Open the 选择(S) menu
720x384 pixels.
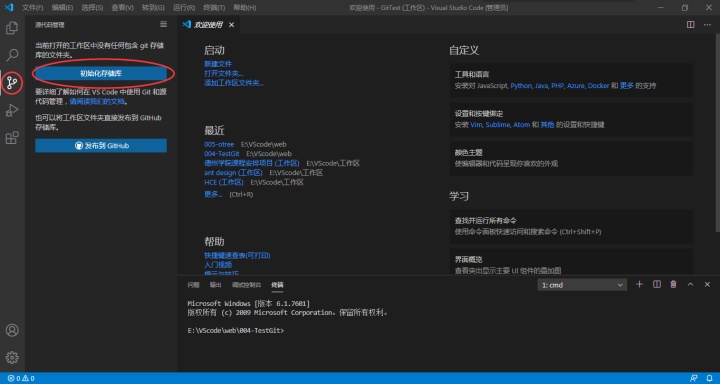92,8
